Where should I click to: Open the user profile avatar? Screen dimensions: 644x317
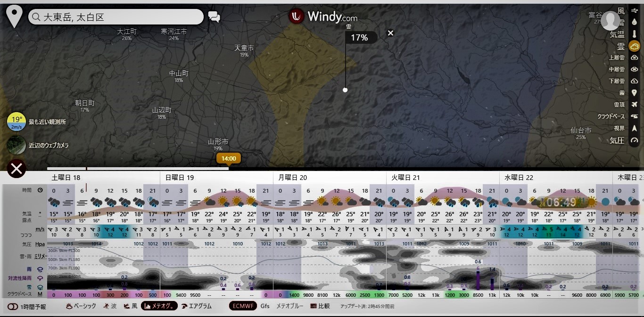pyautogui.click(x=610, y=21)
